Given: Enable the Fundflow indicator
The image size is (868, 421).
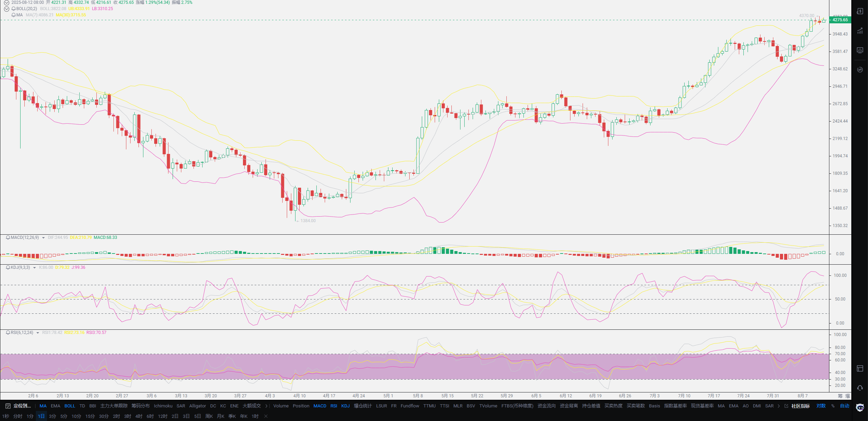Looking at the screenshot, I should point(410,406).
